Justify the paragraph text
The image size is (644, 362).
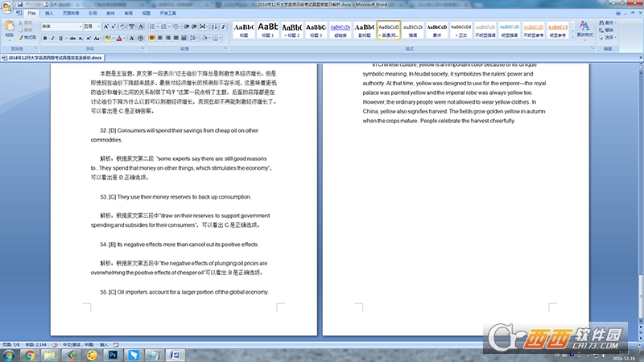[175, 38]
